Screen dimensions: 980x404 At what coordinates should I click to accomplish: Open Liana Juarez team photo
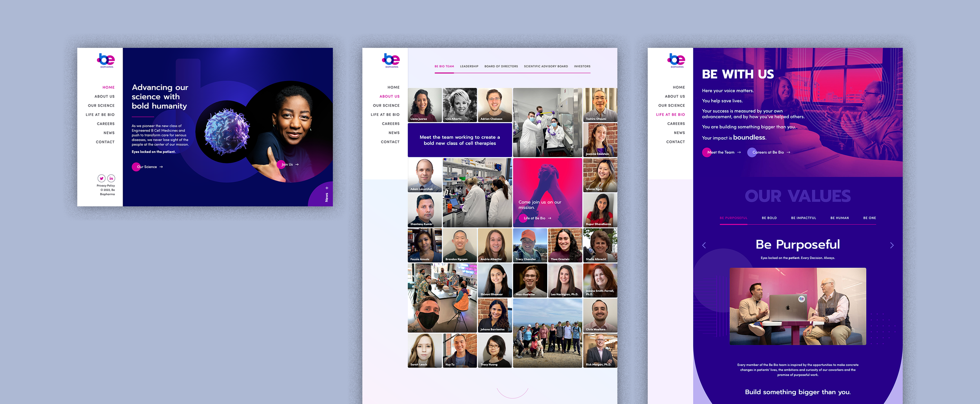[x=425, y=105]
